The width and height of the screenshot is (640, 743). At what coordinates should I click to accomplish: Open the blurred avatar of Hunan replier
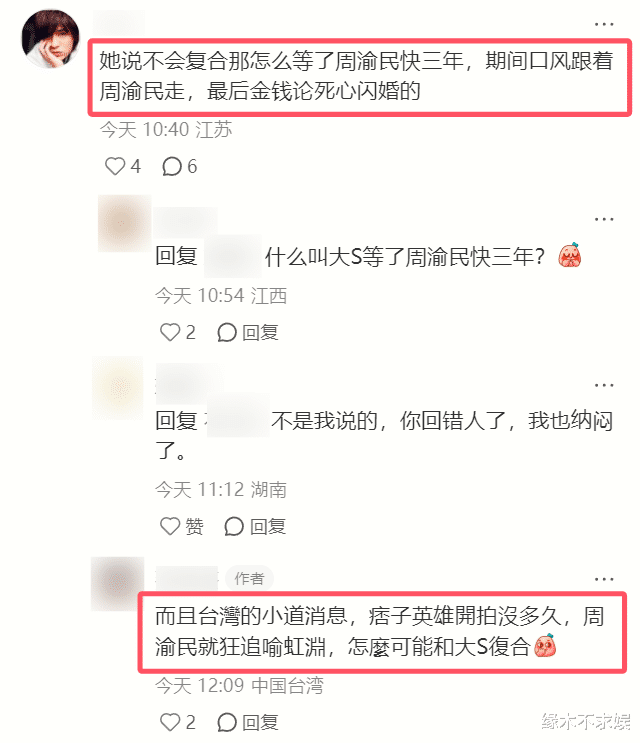(117, 388)
